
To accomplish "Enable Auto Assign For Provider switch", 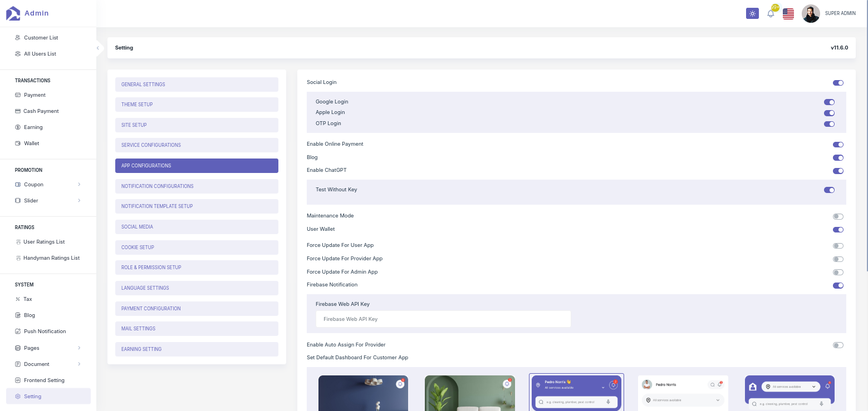I will (838, 345).
